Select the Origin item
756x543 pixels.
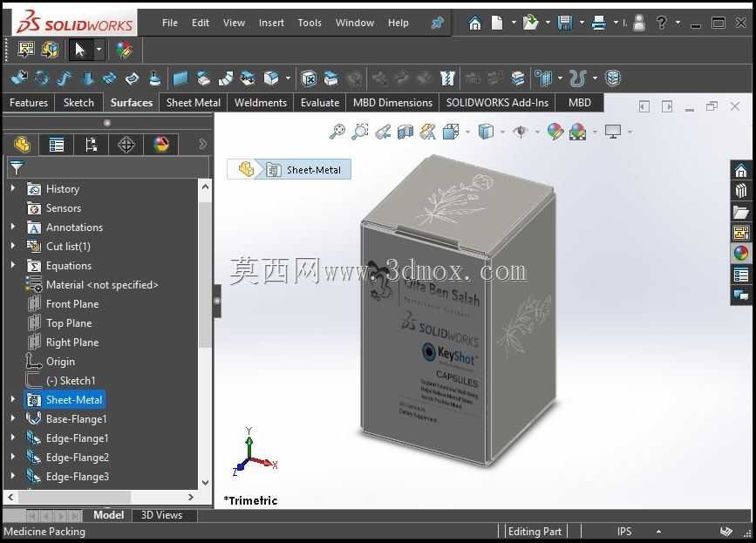60,362
